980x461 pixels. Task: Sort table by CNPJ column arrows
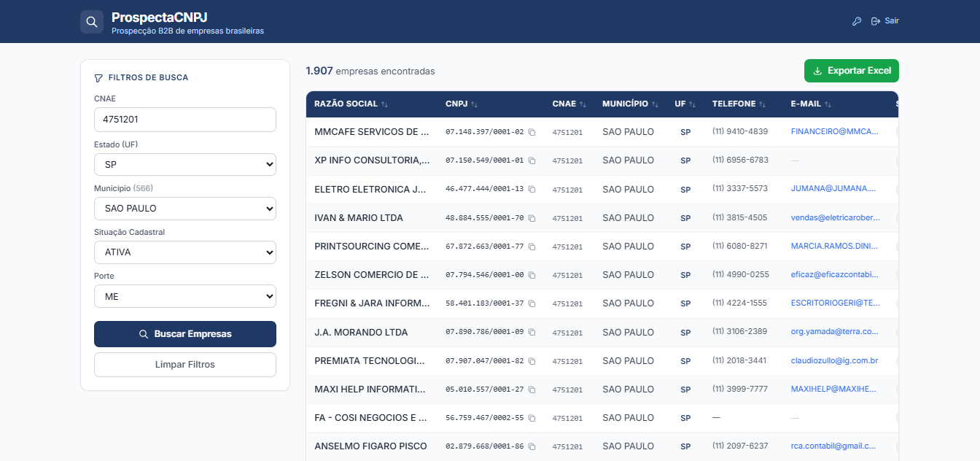click(x=474, y=104)
